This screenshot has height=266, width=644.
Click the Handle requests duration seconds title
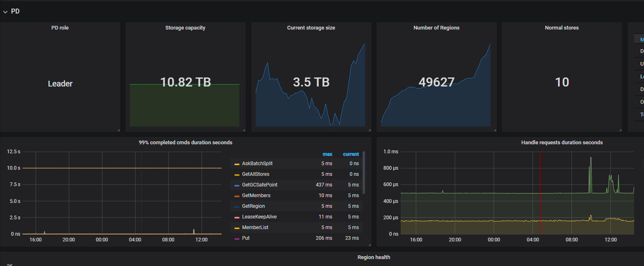pos(562,143)
